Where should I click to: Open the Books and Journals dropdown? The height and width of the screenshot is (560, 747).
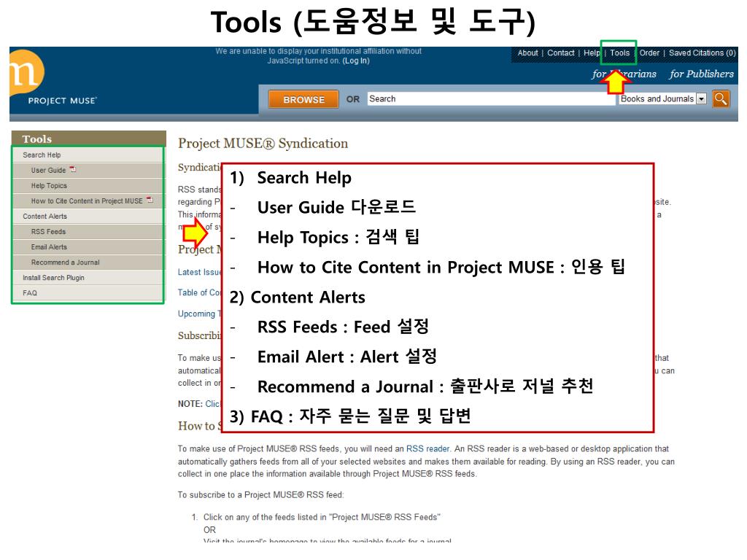click(662, 98)
